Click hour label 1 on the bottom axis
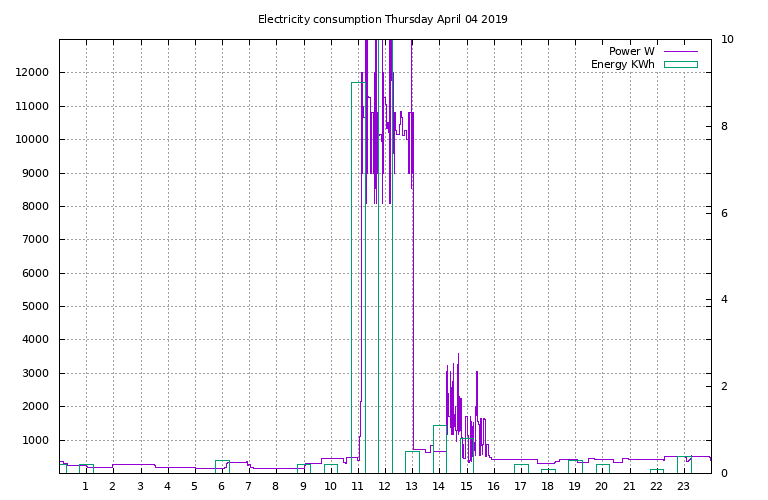Image resolution: width=768 pixels, height=500 pixels. point(85,486)
